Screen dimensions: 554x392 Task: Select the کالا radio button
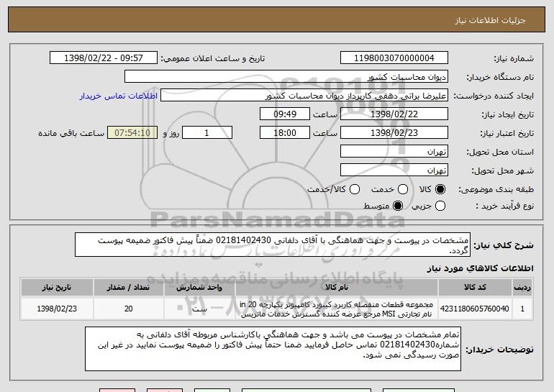[x=440, y=190]
